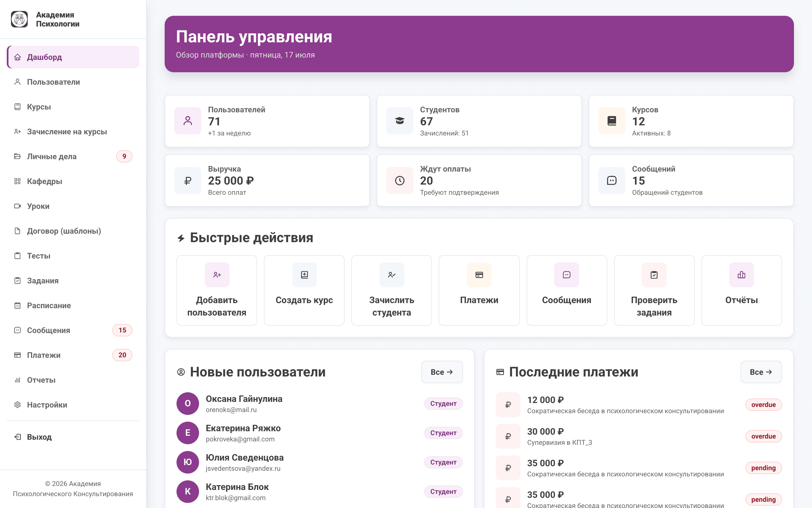The image size is (812, 508).
Task: Click avatar О of Оксана Гайнулина
Action: (x=187, y=404)
